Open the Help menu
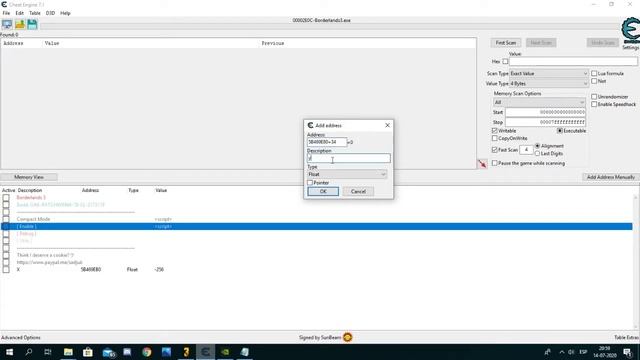The height and width of the screenshot is (360, 640). pos(65,13)
